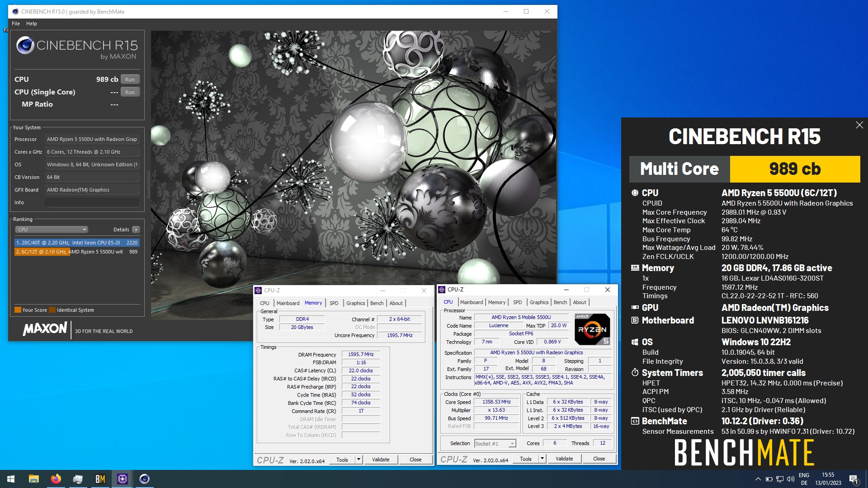Open Bench tab in right CPU-Z window
The height and width of the screenshot is (488, 868).
click(560, 302)
